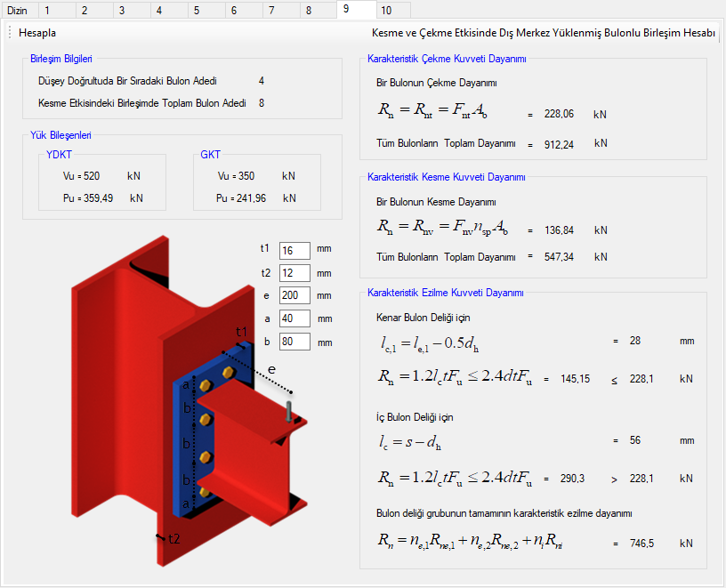Click the inner bearing value 290,3

[572, 479]
